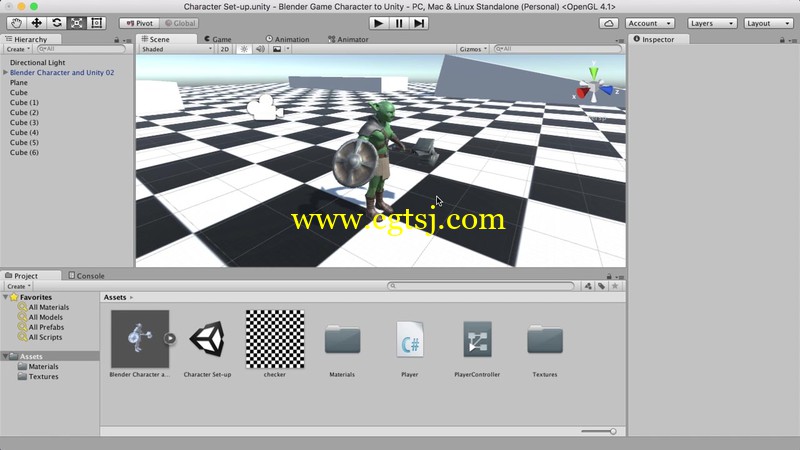The image size is (800, 450).
Task: Select the Move tool
Action: click(x=36, y=23)
